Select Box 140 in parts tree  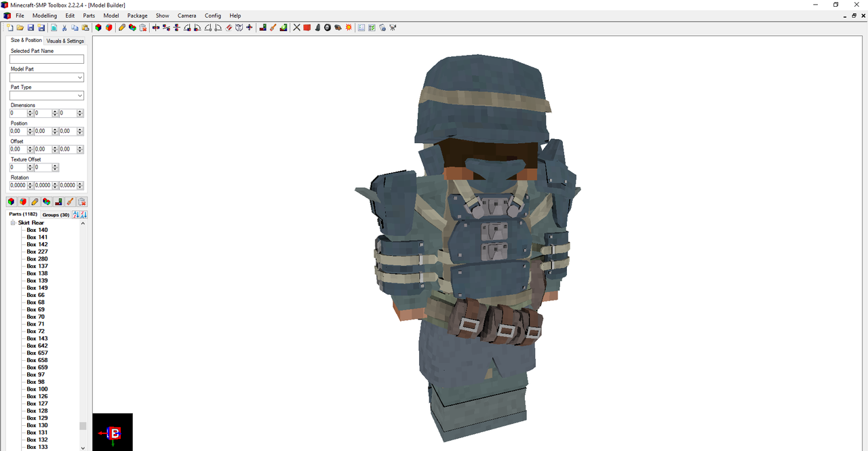(x=37, y=230)
